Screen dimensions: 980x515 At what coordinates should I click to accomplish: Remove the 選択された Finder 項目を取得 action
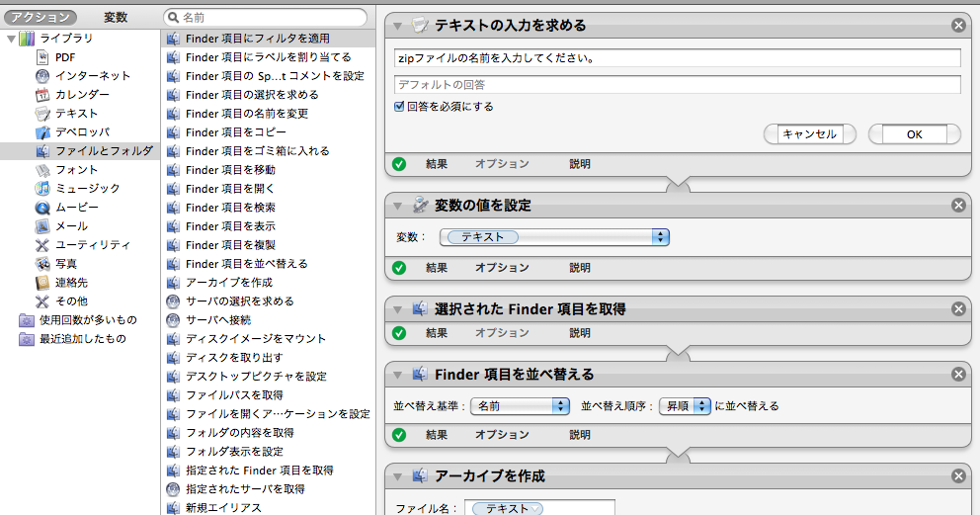[958, 309]
